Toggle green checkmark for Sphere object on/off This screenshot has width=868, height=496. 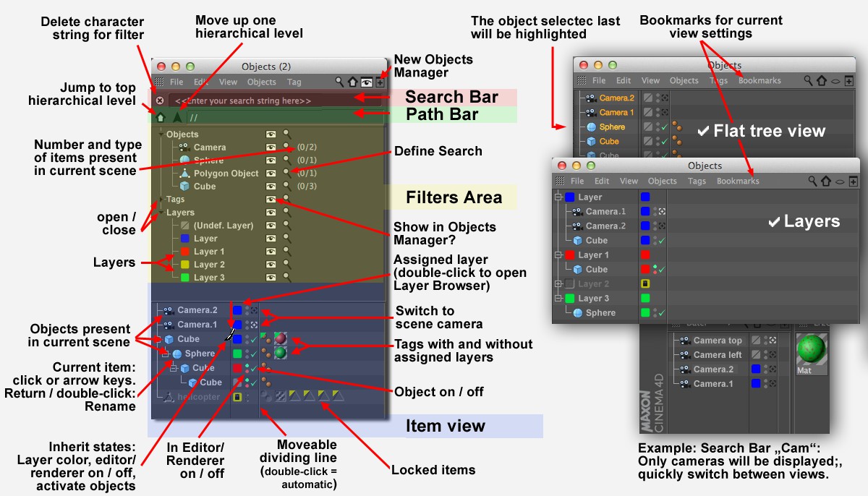point(254,354)
